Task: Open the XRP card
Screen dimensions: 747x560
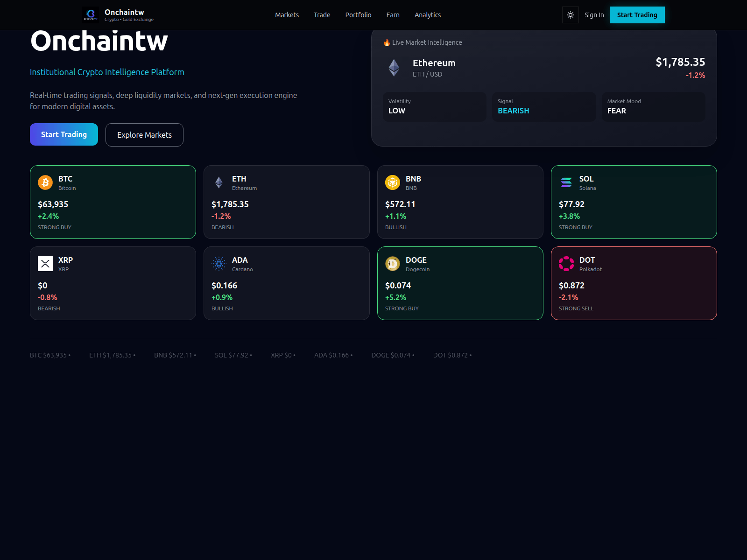Action: coord(113,283)
